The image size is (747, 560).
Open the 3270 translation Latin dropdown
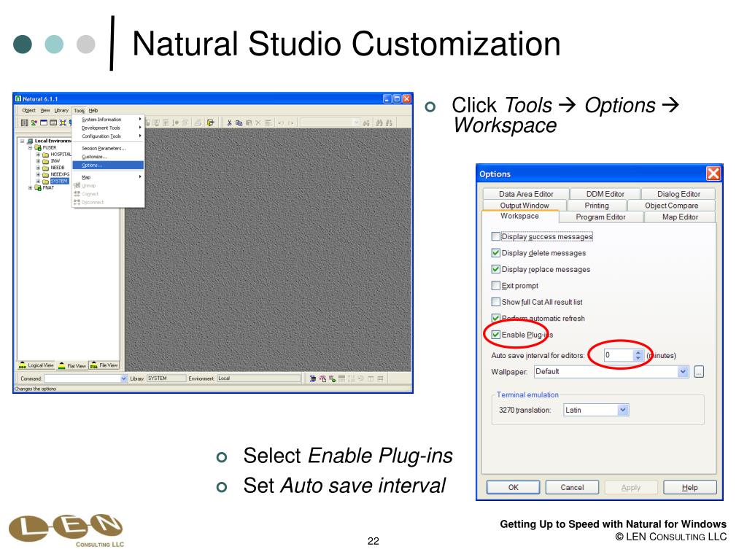click(x=623, y=410)
